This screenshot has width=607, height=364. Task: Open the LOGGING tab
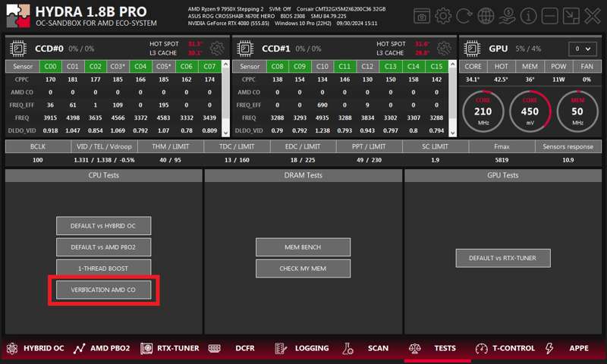(x=303, y=349)
